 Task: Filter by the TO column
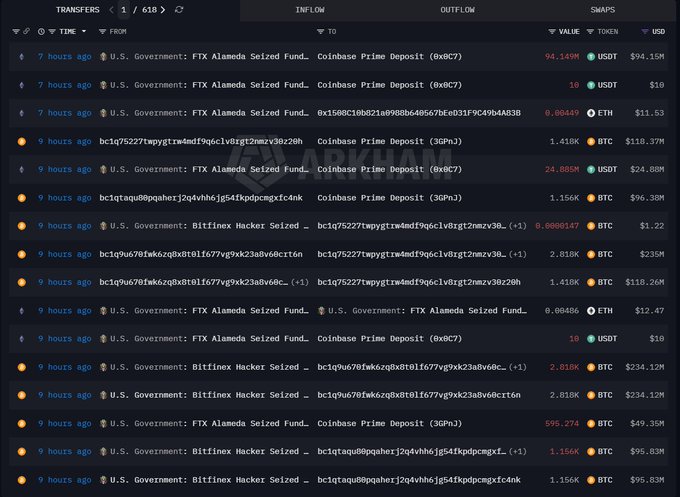point(320,32)
